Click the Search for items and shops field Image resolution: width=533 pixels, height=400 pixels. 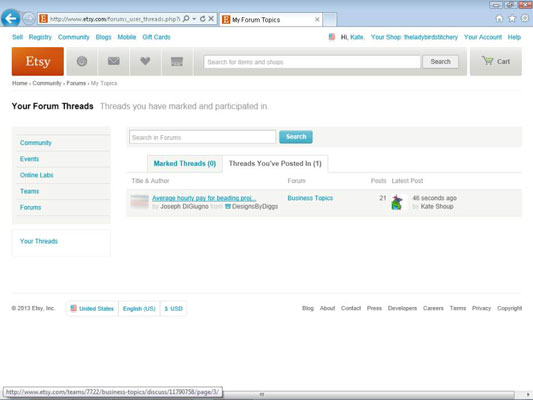[x=312, y=62]
